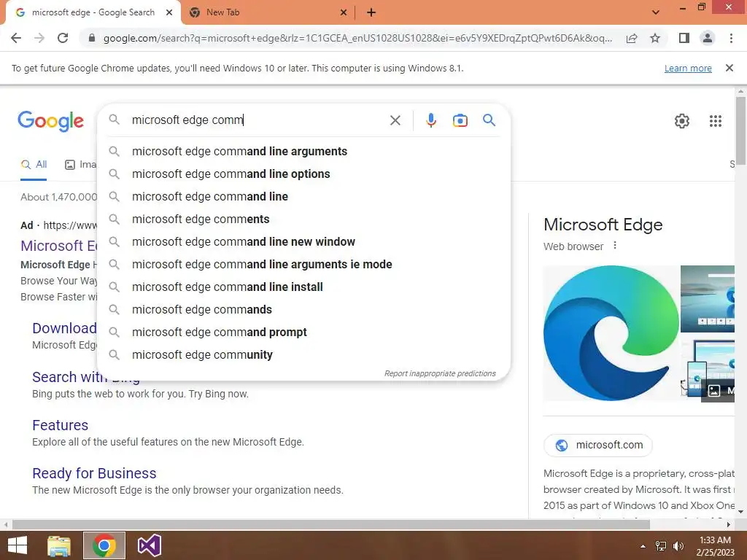The height and width of the screenshot is (560, 747).
Task: Open Google quick settings gear
Action: (x=682, y=121)
